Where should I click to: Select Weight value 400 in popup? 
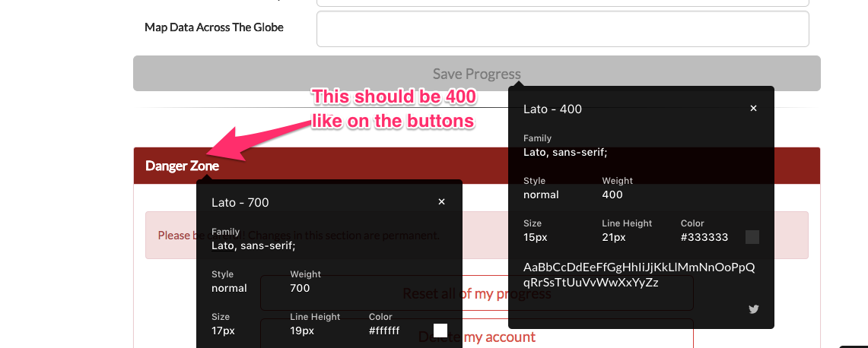coord(612,195)
